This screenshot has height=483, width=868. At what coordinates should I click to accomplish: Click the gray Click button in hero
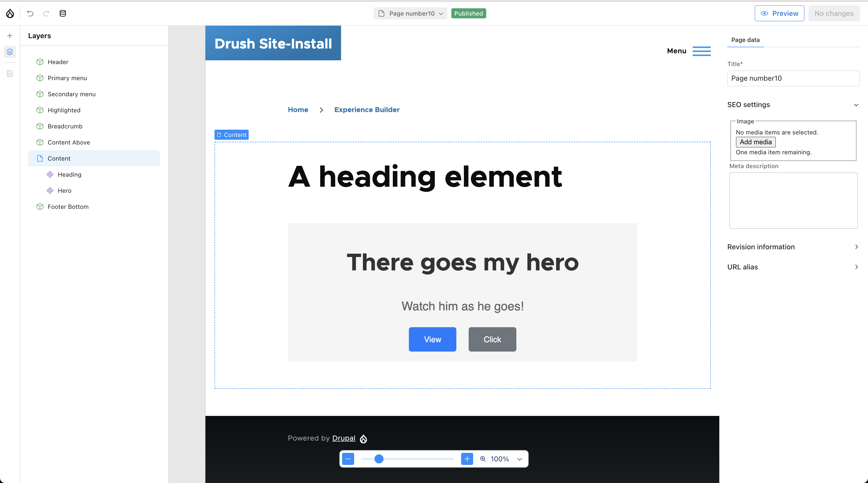click(492, 340)
